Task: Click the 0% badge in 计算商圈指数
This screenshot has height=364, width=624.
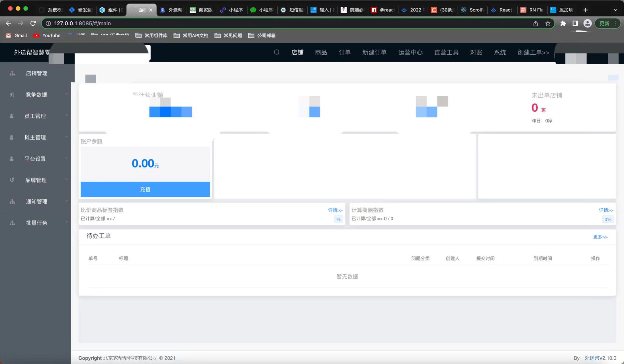Action: tap(608, 219)
